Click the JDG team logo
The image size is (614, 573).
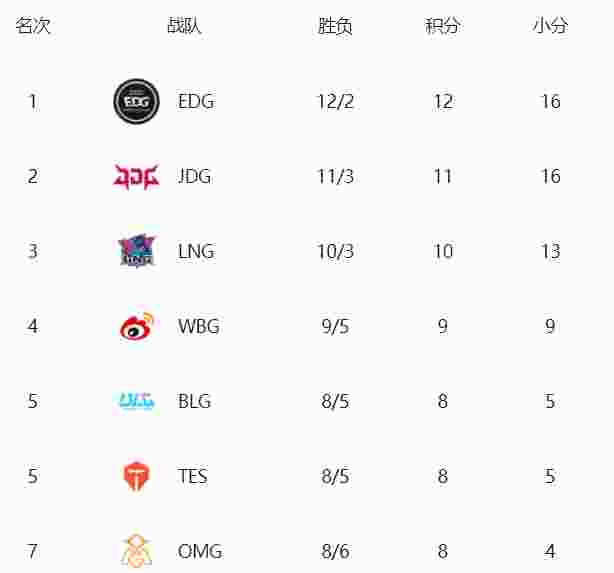point(136,177)
